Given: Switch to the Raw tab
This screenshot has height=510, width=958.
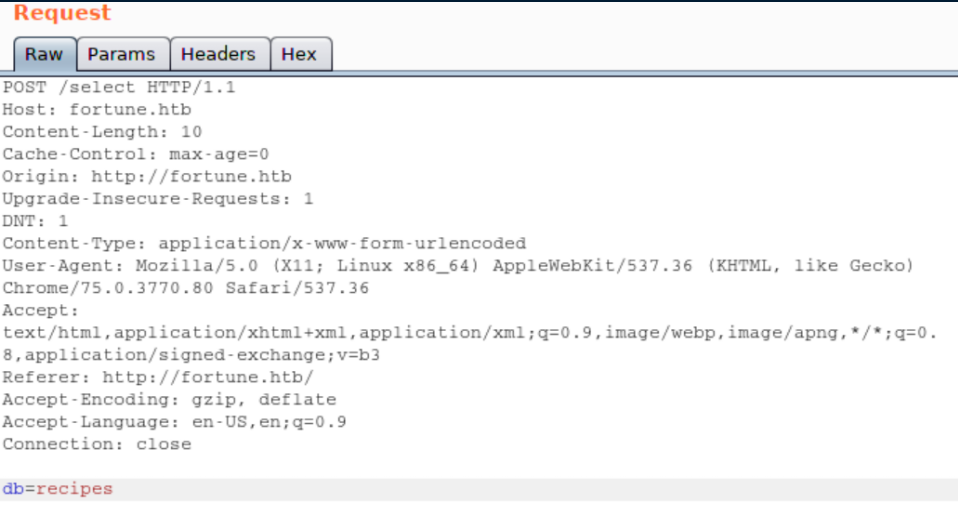Looking at the screenshot, I should click(x=43, y=54).
